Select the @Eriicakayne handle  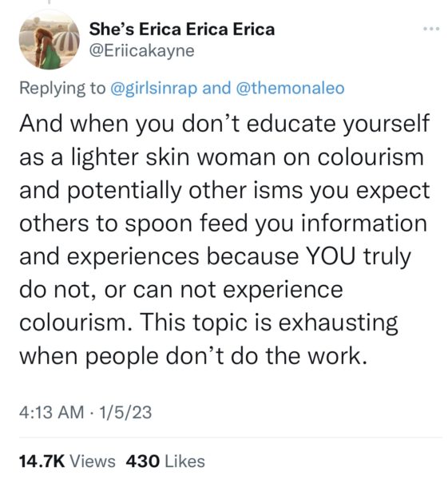(141, 51)
